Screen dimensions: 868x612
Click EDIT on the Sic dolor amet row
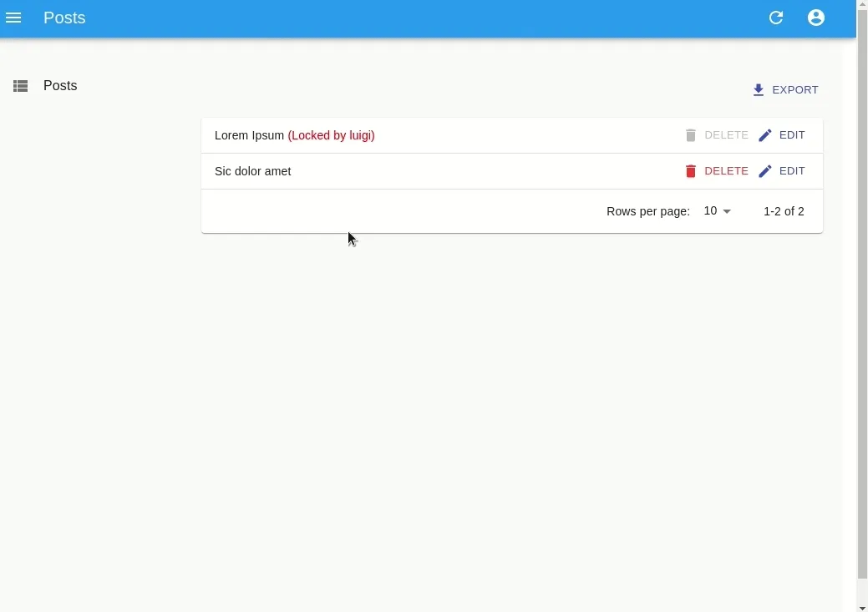click(x=792, y=170)
